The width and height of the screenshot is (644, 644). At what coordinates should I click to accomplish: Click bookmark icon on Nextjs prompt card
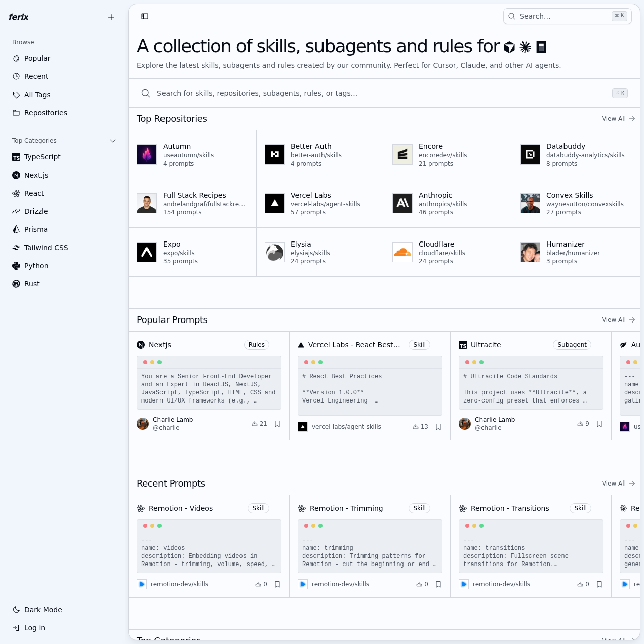[x=277, y=424]
